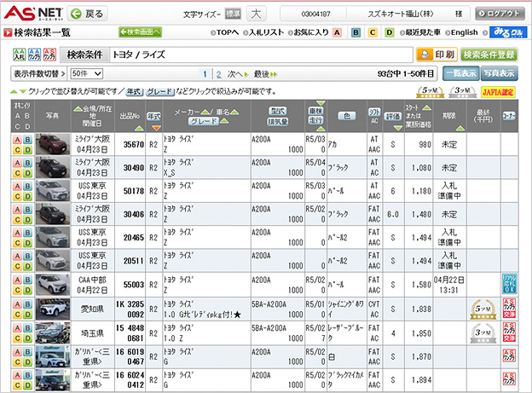The width and height of the screenshot is (532, 393).
Task: Set font size to 標準
Action: point(233,14)
